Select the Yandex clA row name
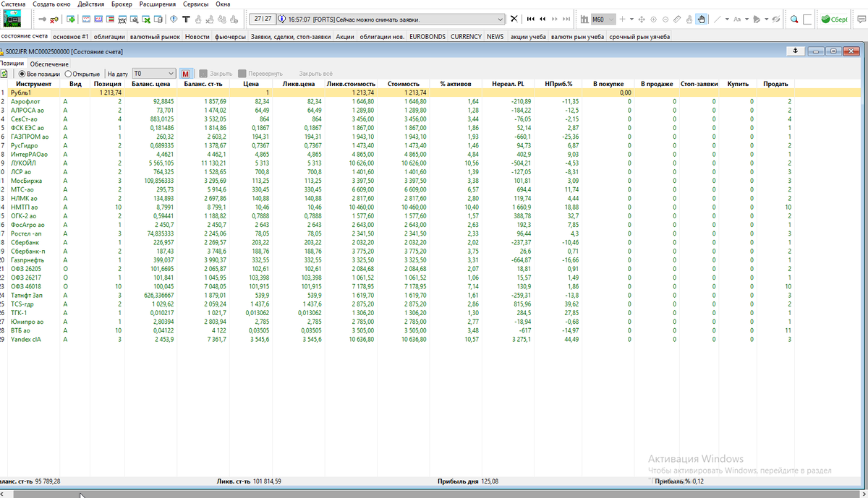Image resolution: width=868 pixels, height=498 pixels. tap(27, 339)
